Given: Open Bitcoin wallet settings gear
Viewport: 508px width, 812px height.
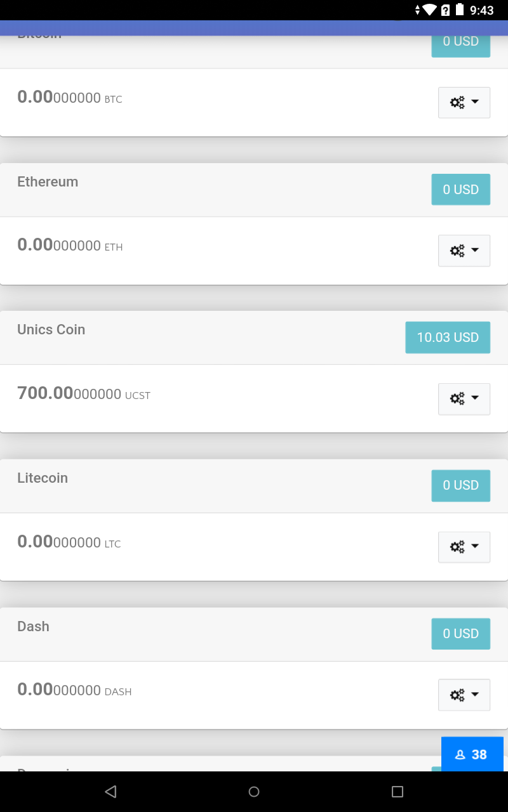Looking at the screenshot, I should (458, 102).
